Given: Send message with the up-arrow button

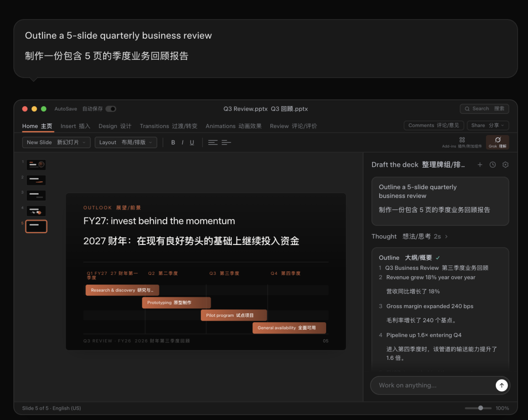Looking at the screenshot, I should pos(502,385).
